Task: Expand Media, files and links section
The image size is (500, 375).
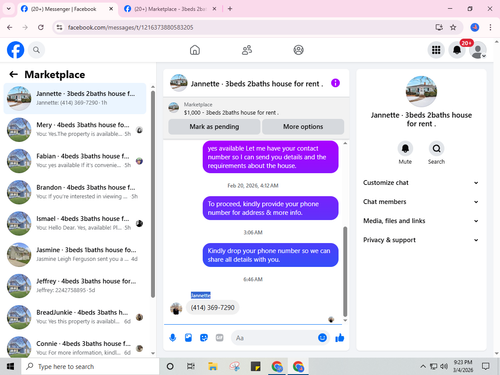Action: (x=421, y=221)
